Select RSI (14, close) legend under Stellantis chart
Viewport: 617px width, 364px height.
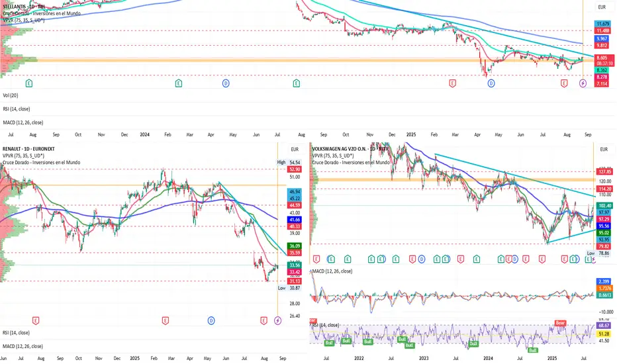click(17, 109)
